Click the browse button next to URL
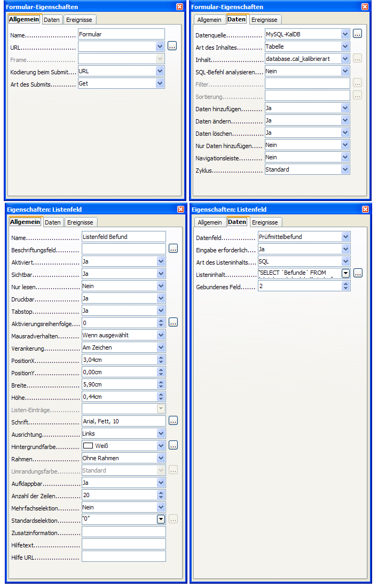The image size is (378, 588). click(x=172, y=46)
